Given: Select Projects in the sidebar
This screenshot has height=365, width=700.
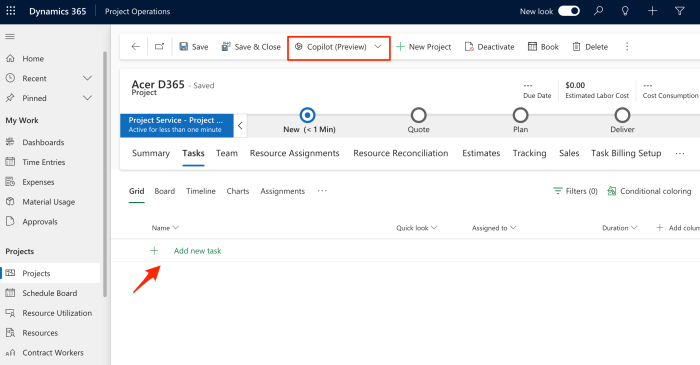Looking at the screenshot, I should 50,273.
